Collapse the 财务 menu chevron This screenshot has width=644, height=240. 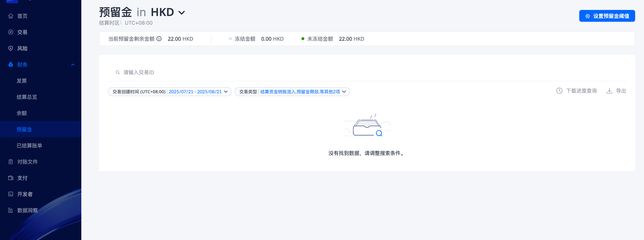[73, 65]
